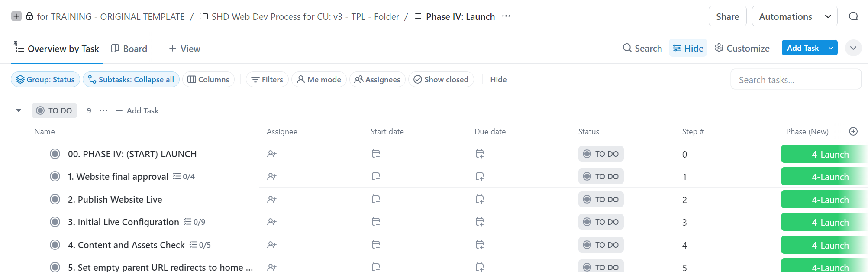Click the plus icon beside the breadcrumb

[x=16, y=16]
